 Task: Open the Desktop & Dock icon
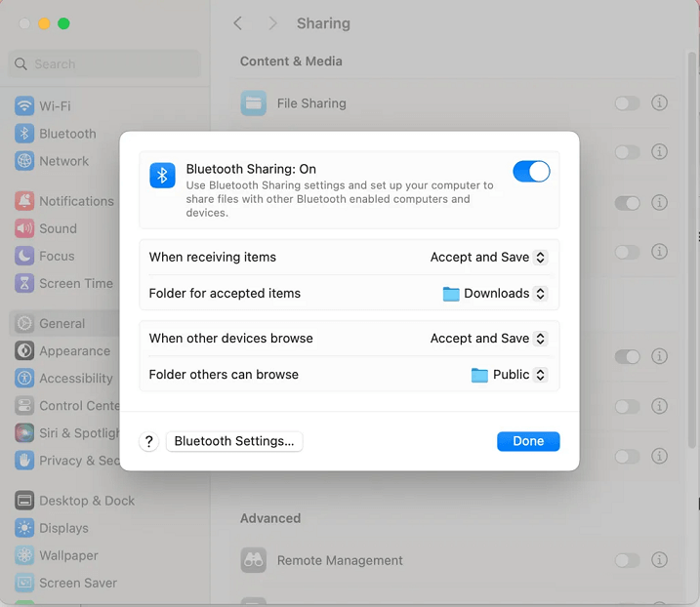(x=24, y=501)
